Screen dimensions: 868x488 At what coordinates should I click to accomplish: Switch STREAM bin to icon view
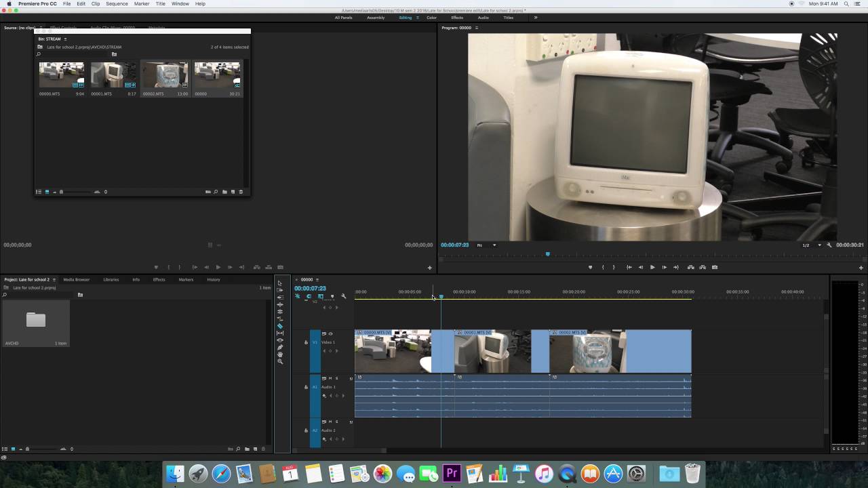(47, 192)
